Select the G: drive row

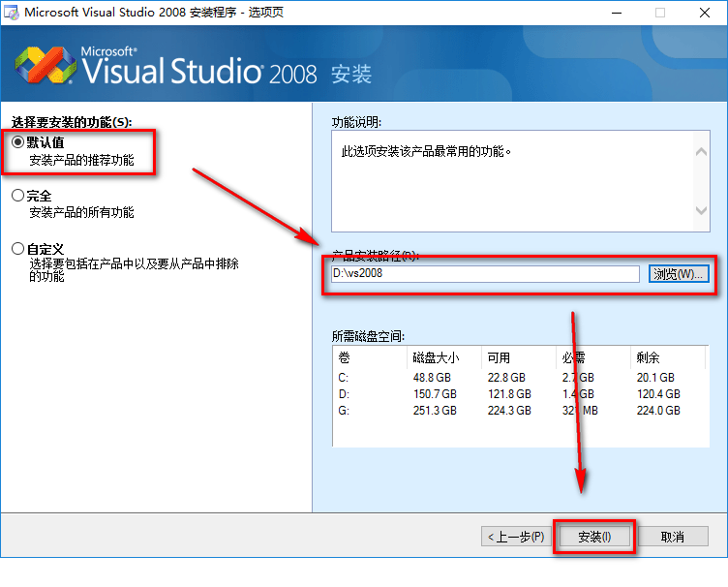click(520, 411)
